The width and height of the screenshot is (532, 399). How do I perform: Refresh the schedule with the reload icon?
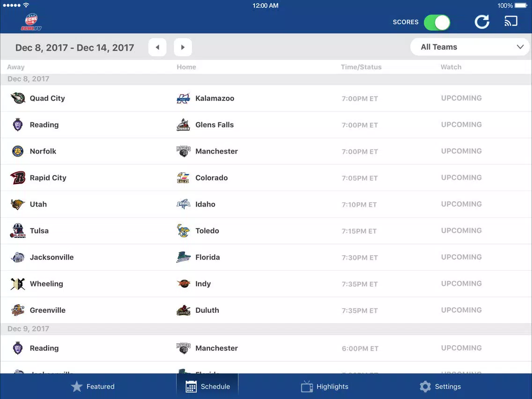coord(482,22)
